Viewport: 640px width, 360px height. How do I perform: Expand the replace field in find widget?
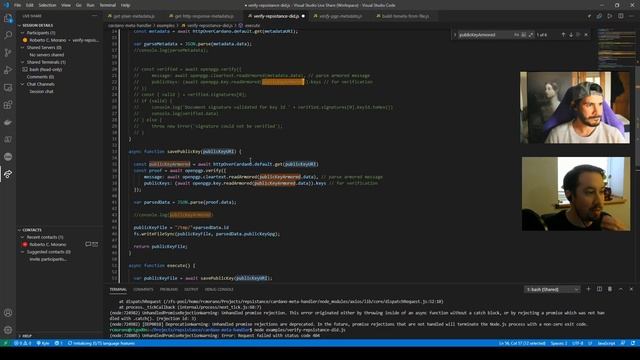[455, 35]
